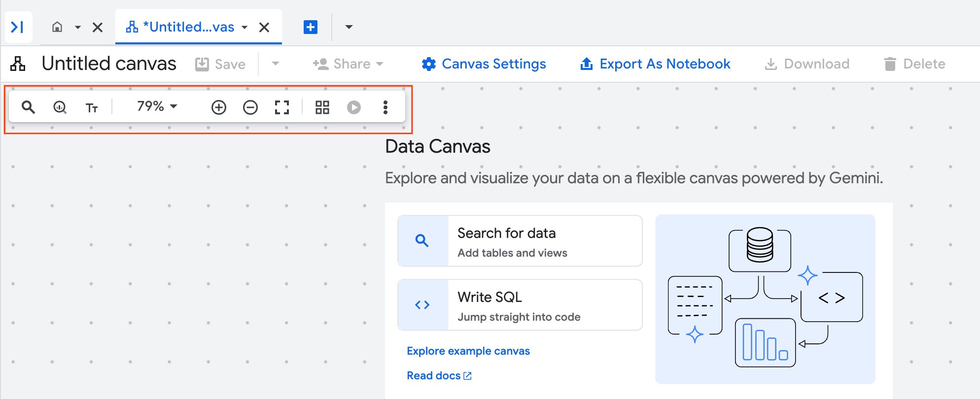
Task: Select the text tool icon
Action: (92, 107)
